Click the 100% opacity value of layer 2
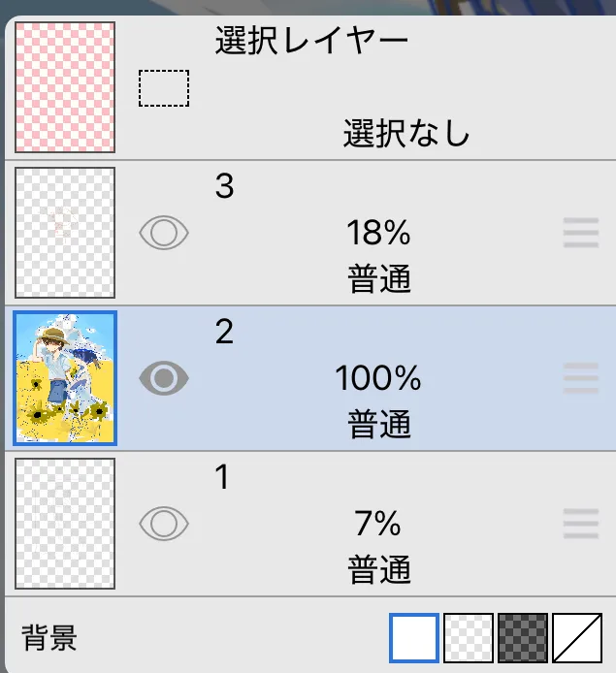 [378, 378]
